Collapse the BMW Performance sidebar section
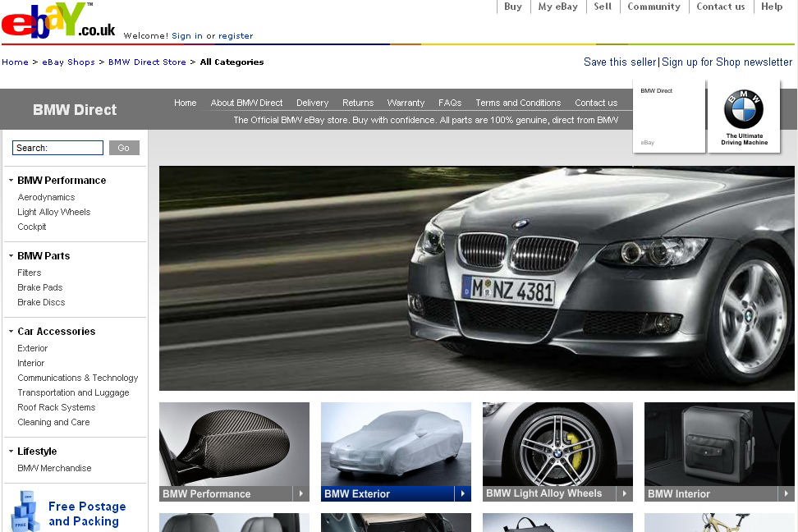 [x=11, y=181]
